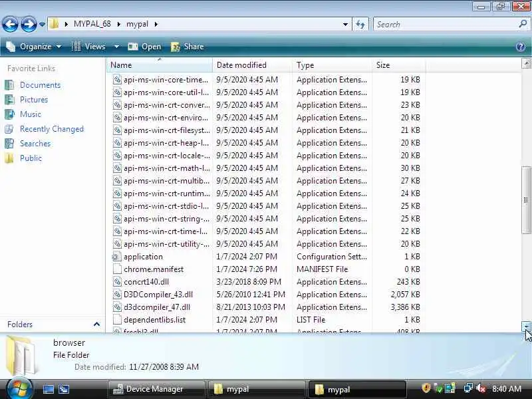Click the icon of chrome.manifest file
This screenshot has width=532, height=399.
[x=117, y=269]
